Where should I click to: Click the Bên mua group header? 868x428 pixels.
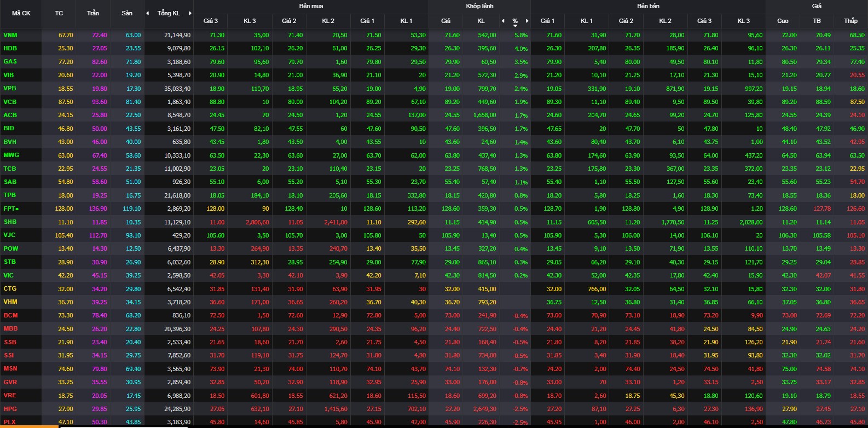(311, 6)
